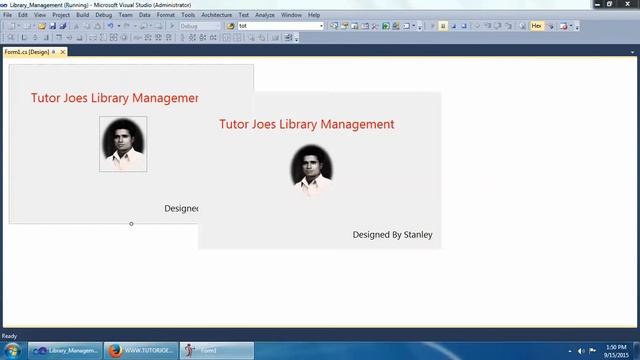Open the Architecture menu
This screenshot has width=640, height=360.
217,15
